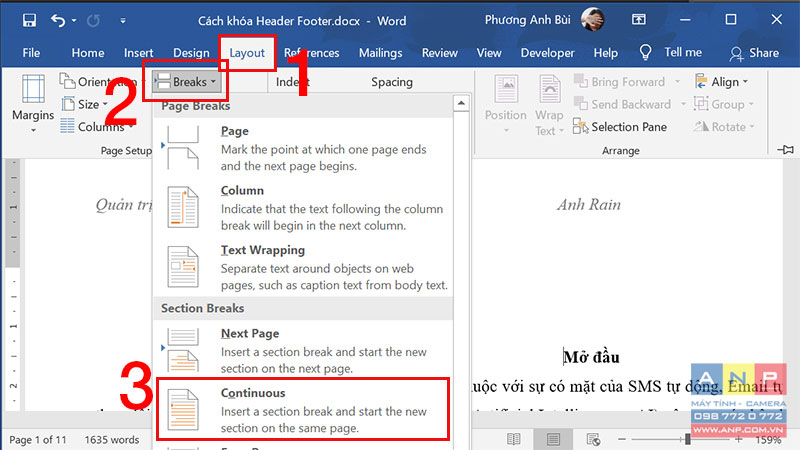The height and width of the screenshot is (450, 800).
Task: Click the Continuous break page icon
Action: [183, 410]
